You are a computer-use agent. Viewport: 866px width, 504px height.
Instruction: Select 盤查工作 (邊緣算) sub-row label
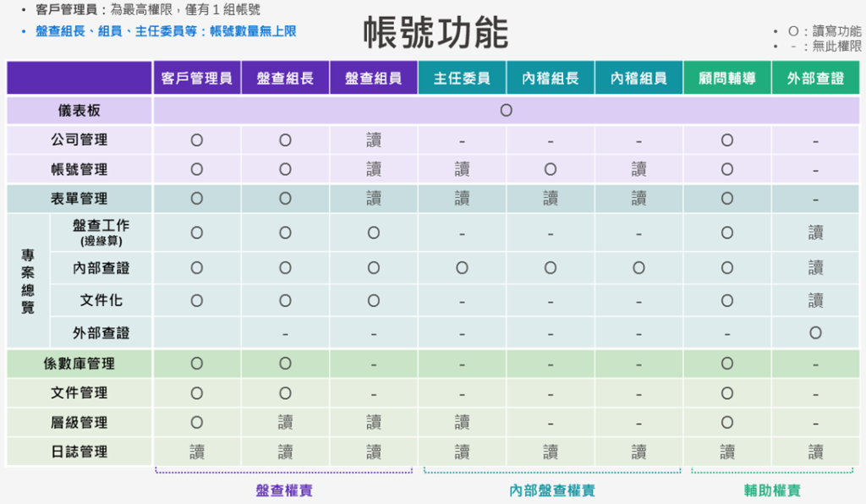point(101,232)
